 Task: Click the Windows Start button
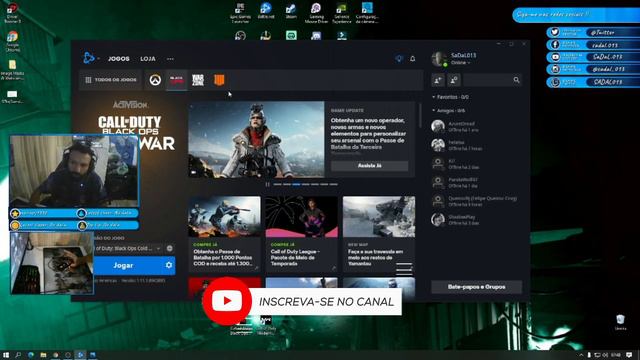coord(6,356)
